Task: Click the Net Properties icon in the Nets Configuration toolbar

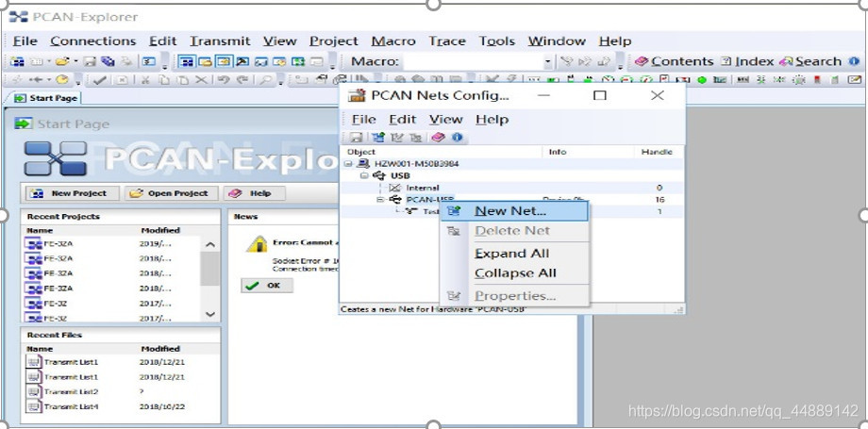Action: [x=397, y=138]
